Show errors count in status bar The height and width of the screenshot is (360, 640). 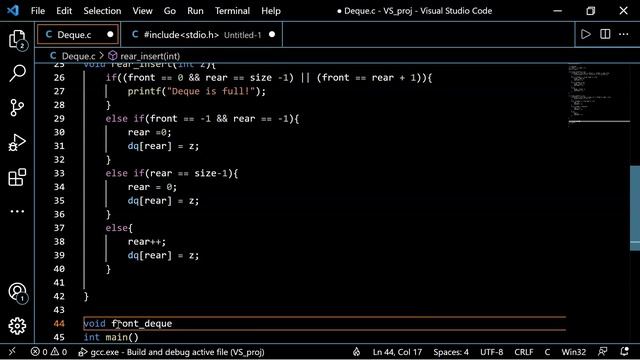click(39, 352)
